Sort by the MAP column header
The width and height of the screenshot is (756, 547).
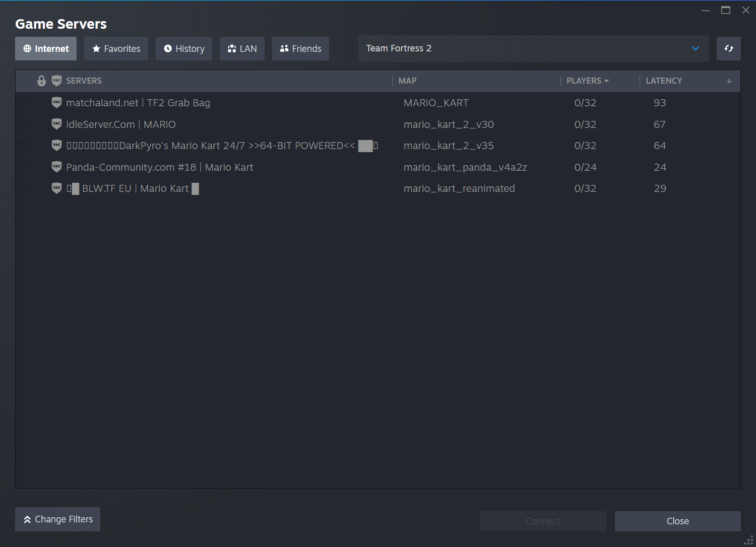[x=407, y=81]
